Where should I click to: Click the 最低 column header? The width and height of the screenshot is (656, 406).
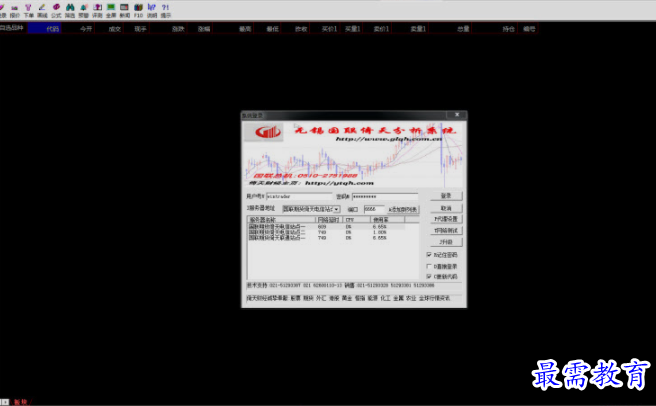coord(268,28)
